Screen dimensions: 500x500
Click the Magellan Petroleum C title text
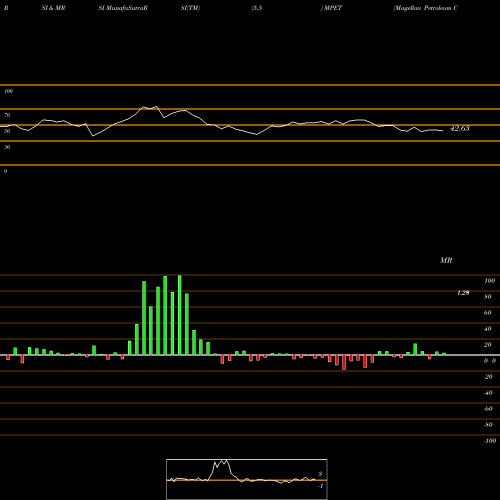pos(426,8)
